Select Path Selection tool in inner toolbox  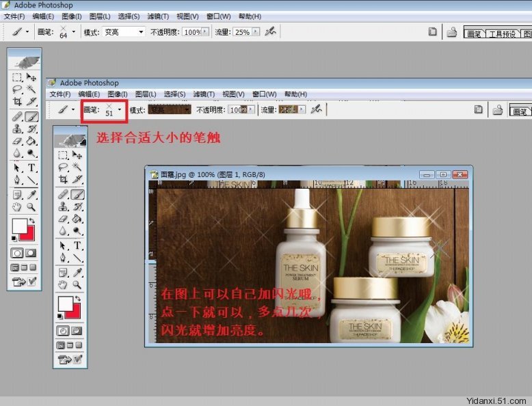coord(63,245)
